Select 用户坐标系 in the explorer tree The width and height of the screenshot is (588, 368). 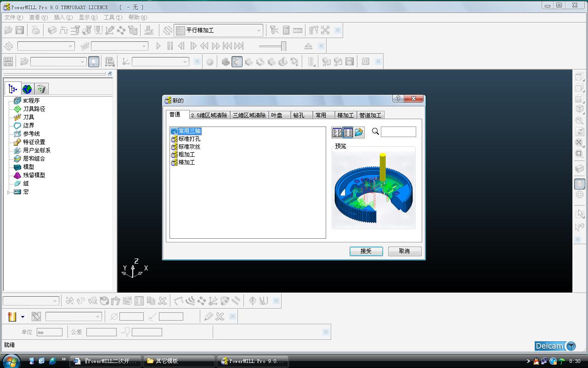[x=37, y=150]
